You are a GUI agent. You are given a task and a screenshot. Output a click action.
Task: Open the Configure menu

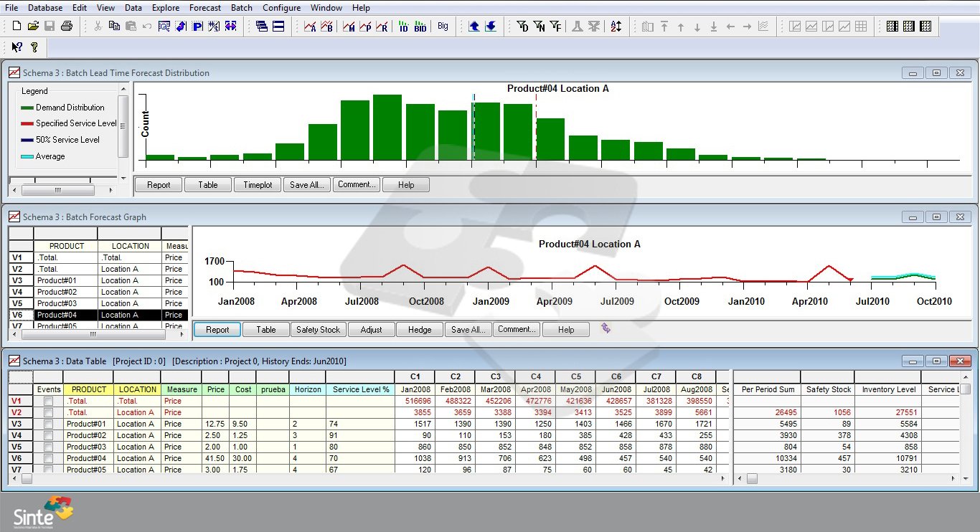[282, 8]
